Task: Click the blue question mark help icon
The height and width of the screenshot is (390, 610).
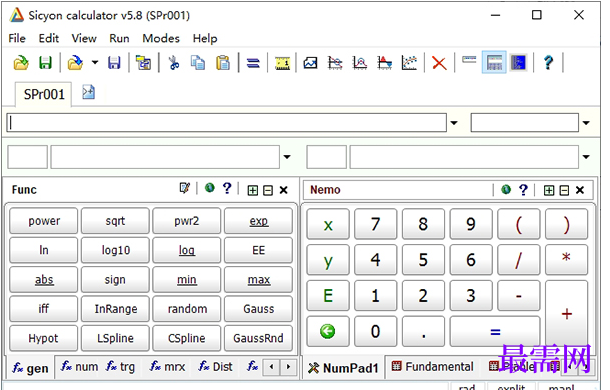Action: pos(549,63)
